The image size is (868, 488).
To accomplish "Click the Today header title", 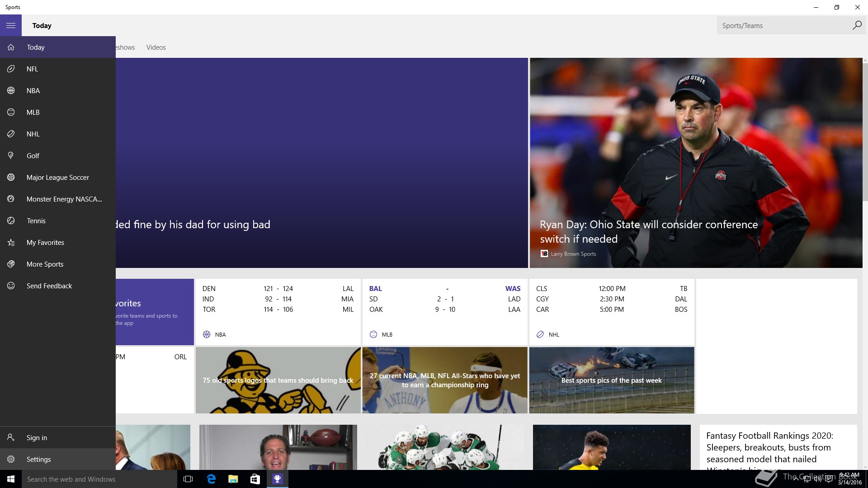I will pos(42,25).
